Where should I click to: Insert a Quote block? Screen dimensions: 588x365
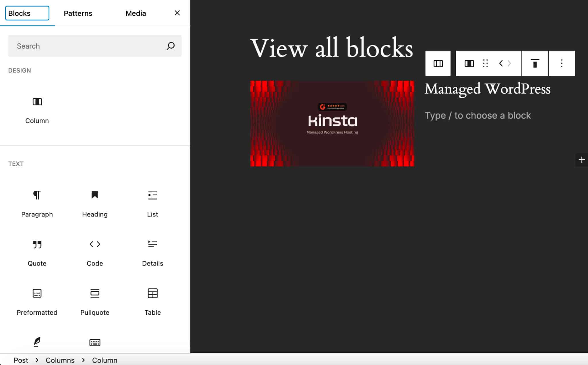pos(37,252)
